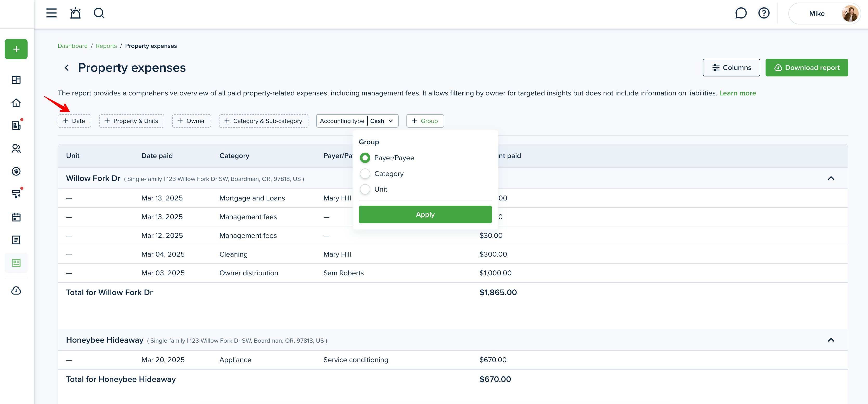Add the Category & Sub-category filter
The image size is (868, 404).
point(263,121)
